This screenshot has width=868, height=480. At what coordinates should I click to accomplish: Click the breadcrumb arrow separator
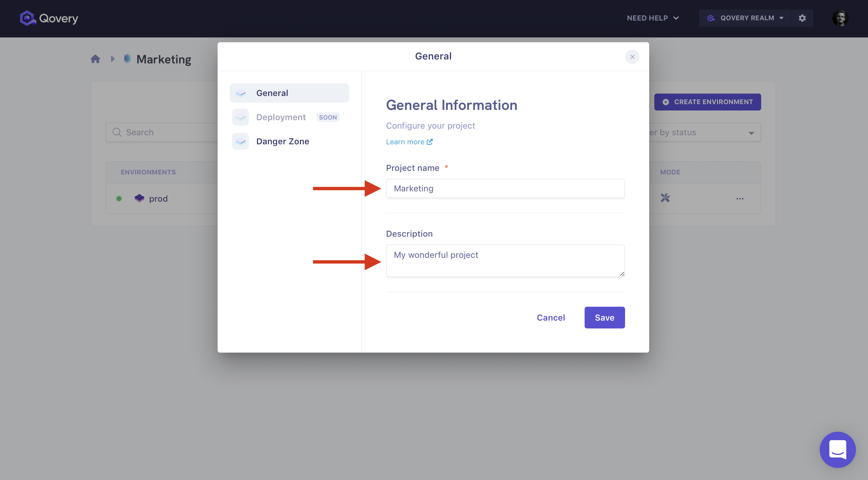(x=113, y=59)
